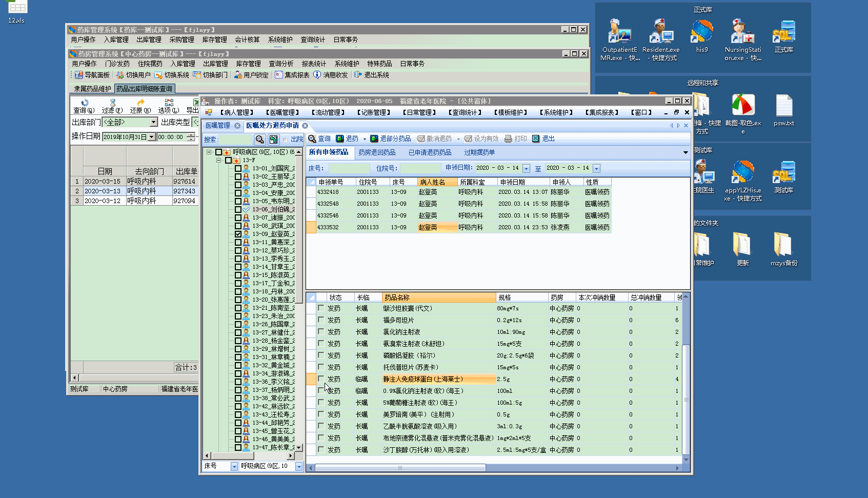Click the 查询 magnifier icon in refund toolbar
Viewport: 868px width, 498px height.
[x=312, y=139]
